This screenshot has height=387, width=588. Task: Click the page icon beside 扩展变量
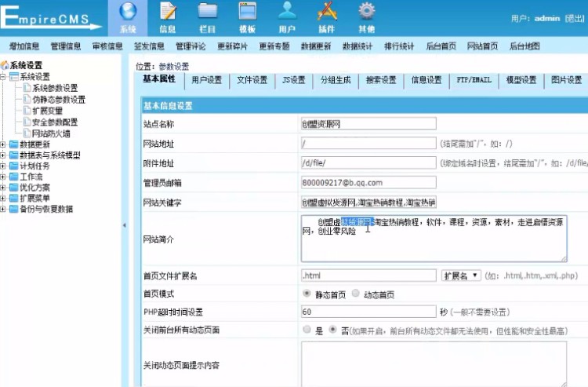pos(27,111)
